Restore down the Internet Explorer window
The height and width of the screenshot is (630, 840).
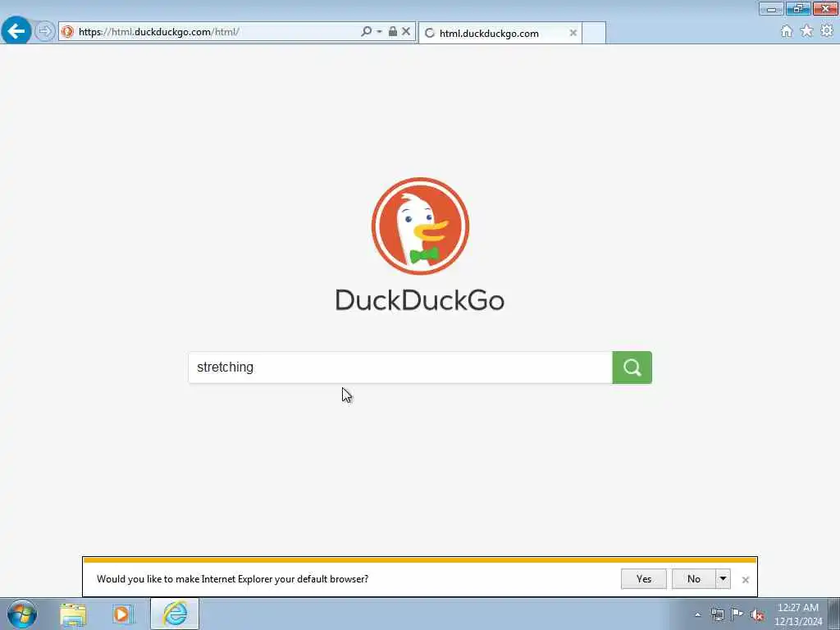tap(798, 8)
